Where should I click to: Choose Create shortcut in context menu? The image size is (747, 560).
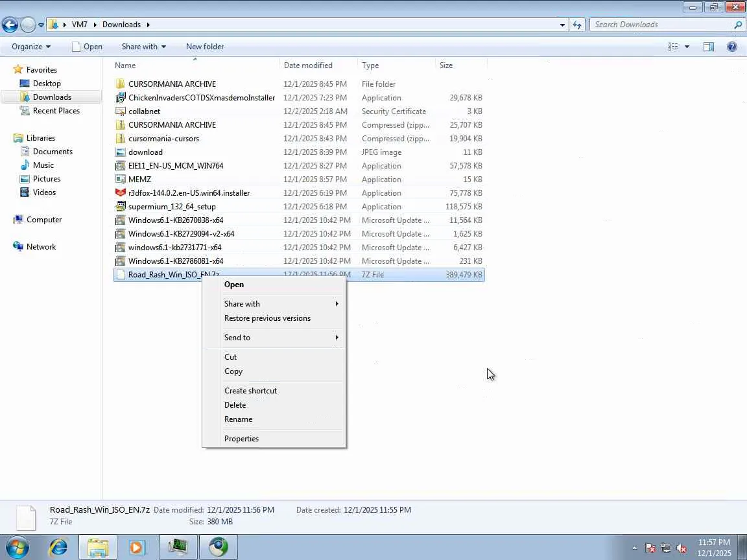[274, 390]
